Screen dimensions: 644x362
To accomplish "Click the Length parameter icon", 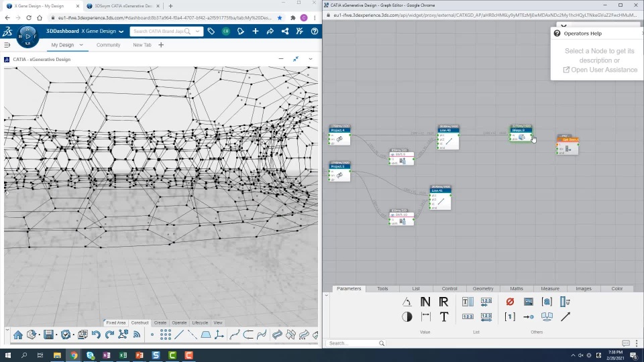I will (x=425, y=316).
